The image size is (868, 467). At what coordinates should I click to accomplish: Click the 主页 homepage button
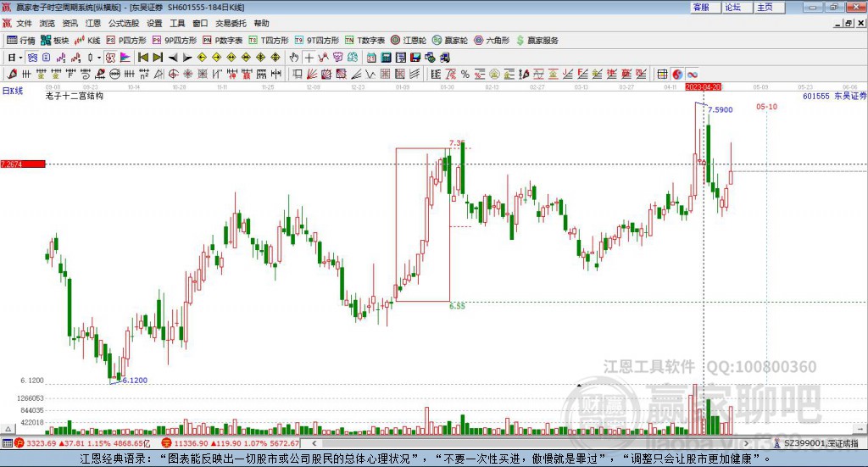770,7
